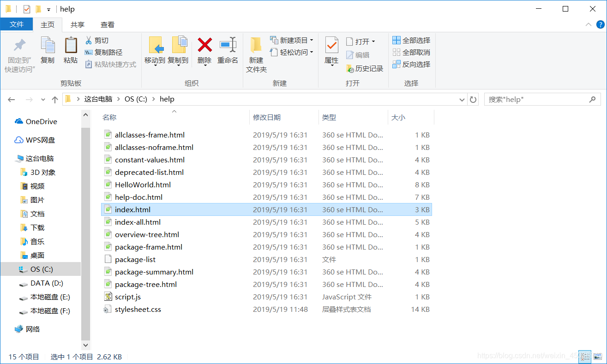Select file HelloWorld.html
Screen dimensions: 607x364
143,185
